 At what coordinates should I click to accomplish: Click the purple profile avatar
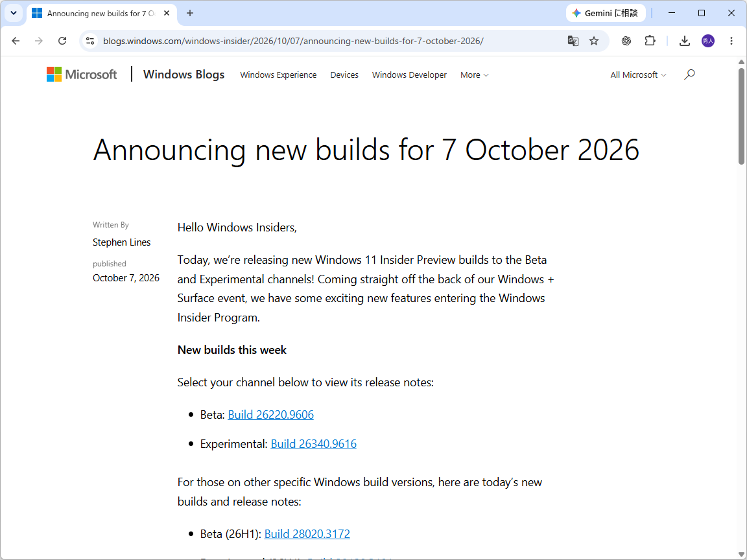click(x=708, y=41)
